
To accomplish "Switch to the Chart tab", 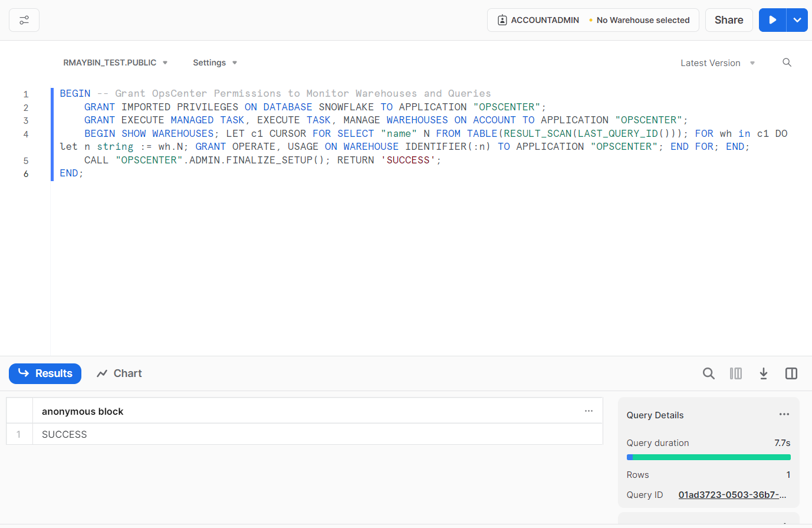I will click(x=119, y=373).
